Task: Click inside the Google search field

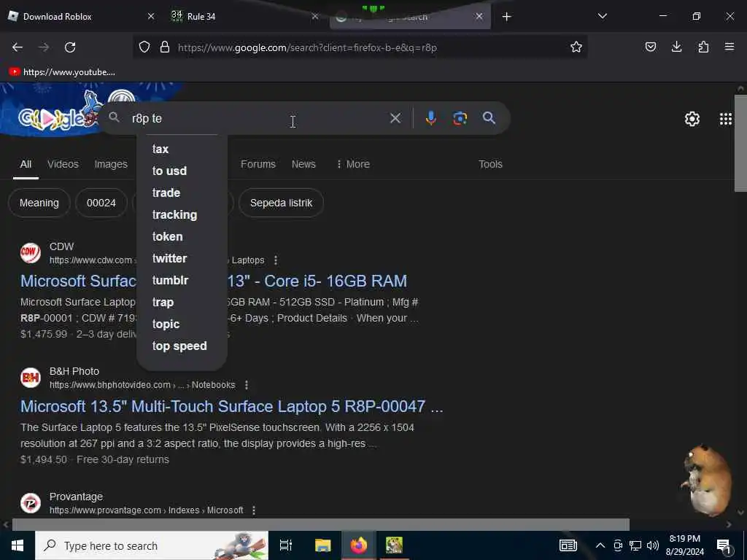Action: pos(258,118)
